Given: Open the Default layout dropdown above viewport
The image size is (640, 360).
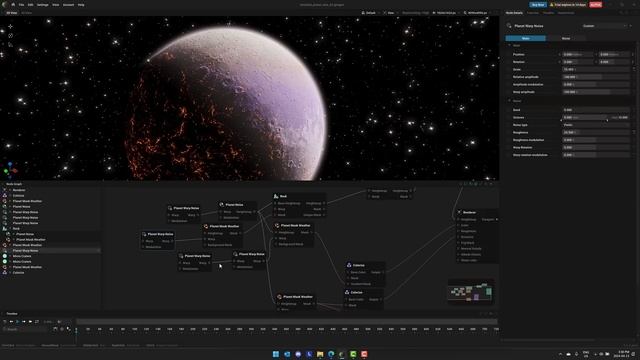Looking at the screenshot, I should pos(370,13).
